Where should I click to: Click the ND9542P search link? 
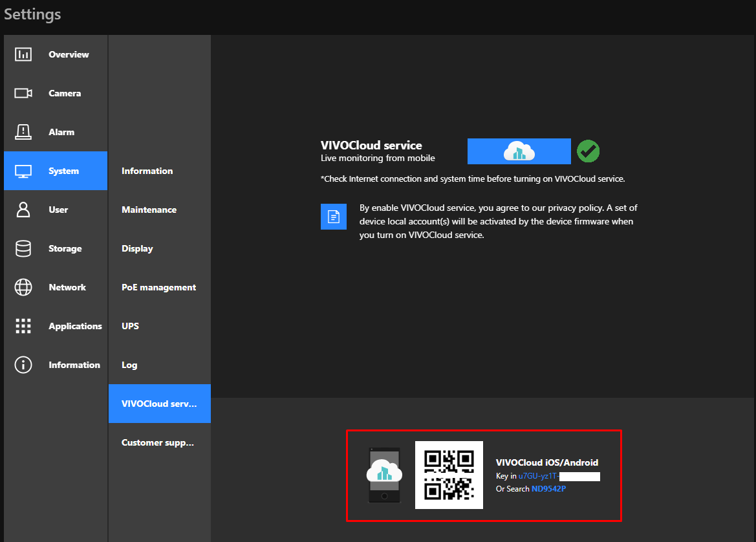(547, 489)
